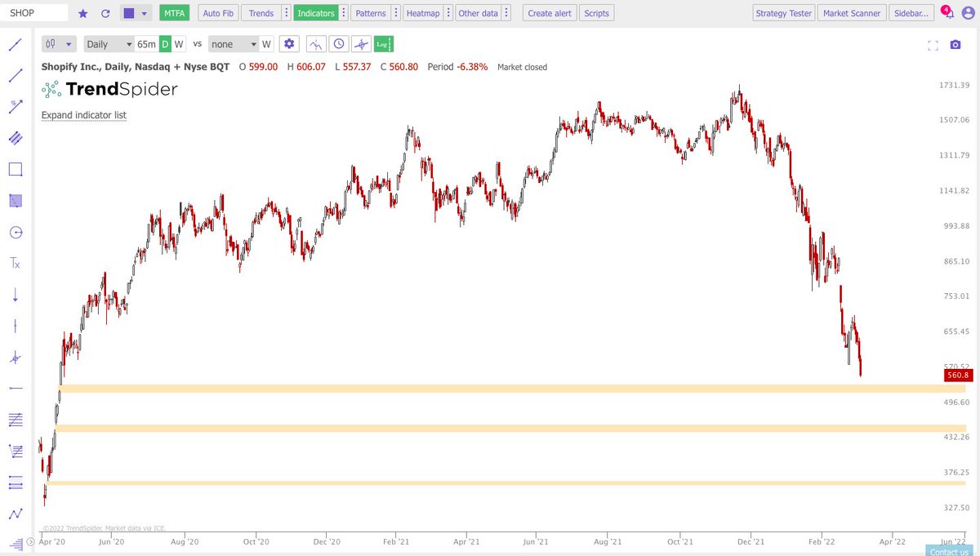Select the zigzag polyline tool
Screen dimensions: 980x556
(x=15, y=514)
